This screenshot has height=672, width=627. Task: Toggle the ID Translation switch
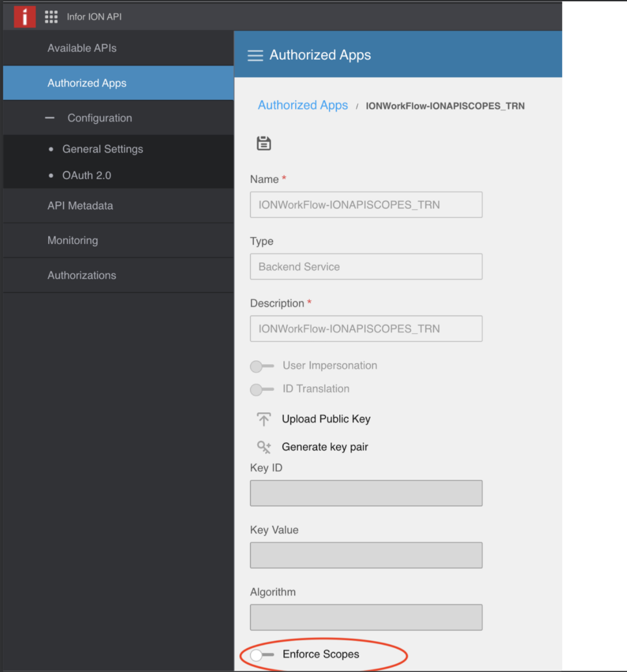pos(261,390)
